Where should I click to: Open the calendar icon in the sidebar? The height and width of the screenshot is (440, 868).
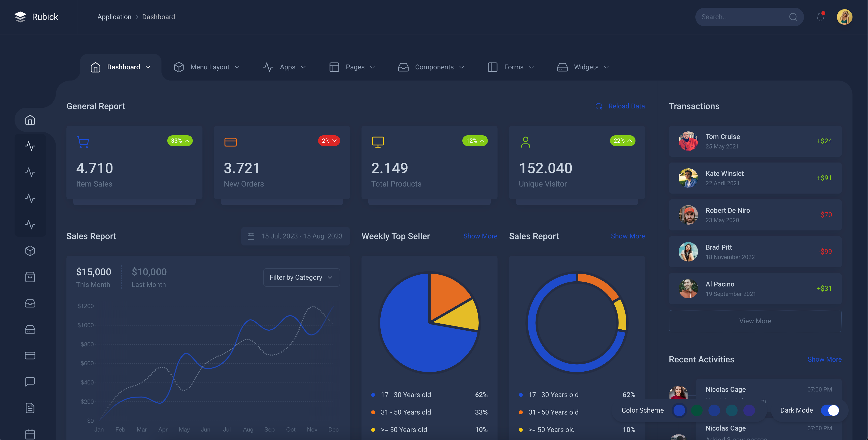(30, 434)
